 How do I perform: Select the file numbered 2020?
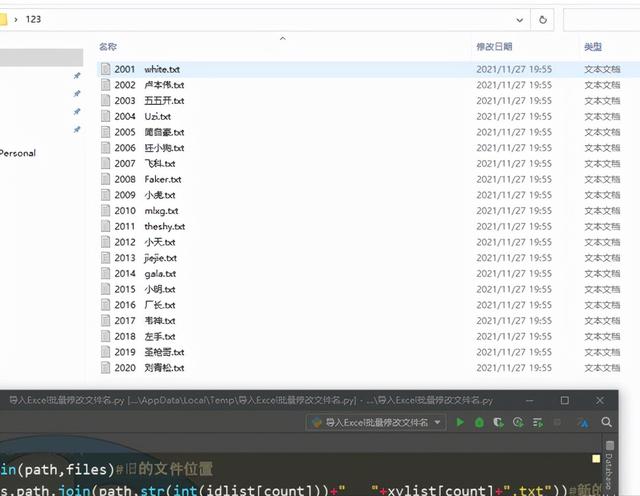click(x=149, y=368)
